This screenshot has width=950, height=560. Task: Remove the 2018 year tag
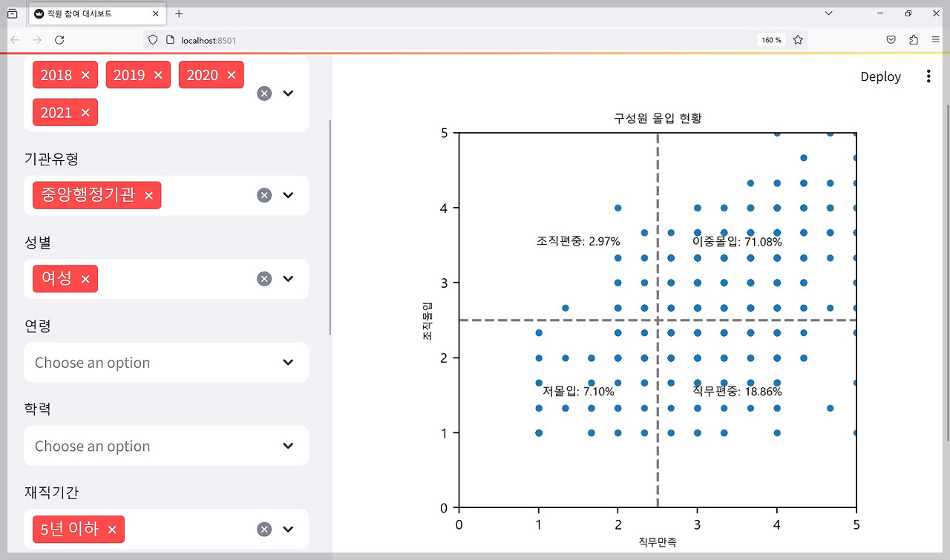[x=85, y=75]
